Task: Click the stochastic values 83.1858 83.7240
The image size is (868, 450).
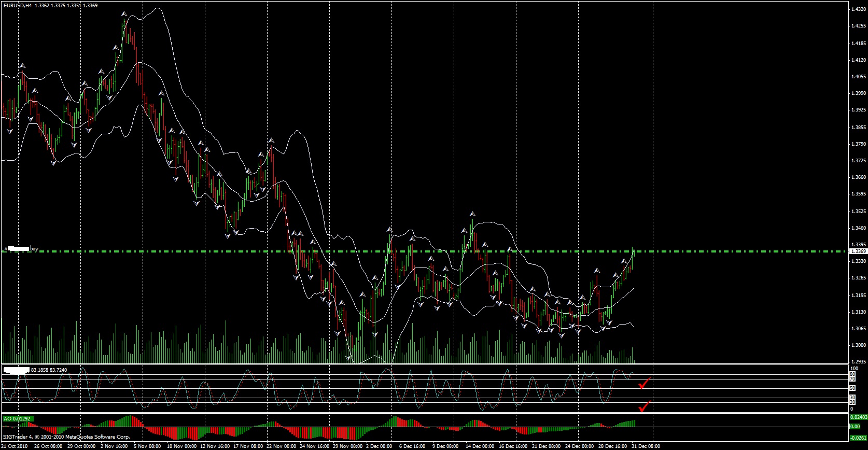Action: [49, 370]
